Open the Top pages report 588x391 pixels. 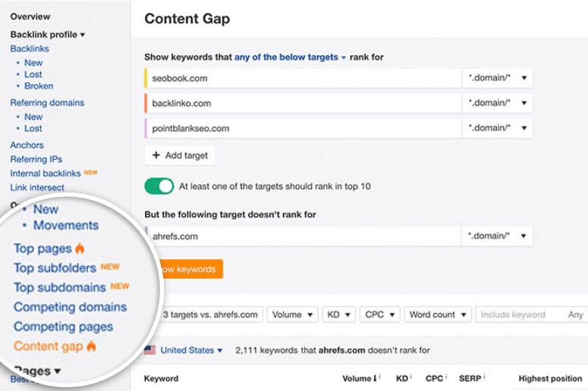(x=42, y=249)
